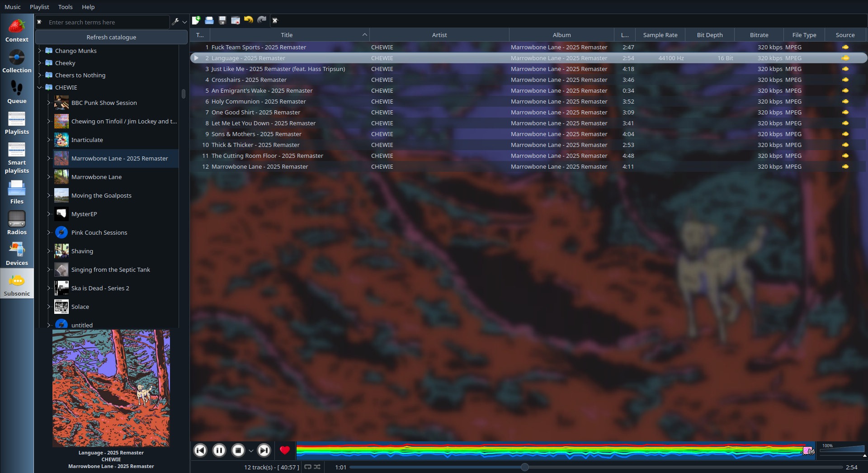The height and width of the screenshot is (473, 868).
Task: Toggle the red love heart button
Action: pyautogui.click(x=285, y=450)
